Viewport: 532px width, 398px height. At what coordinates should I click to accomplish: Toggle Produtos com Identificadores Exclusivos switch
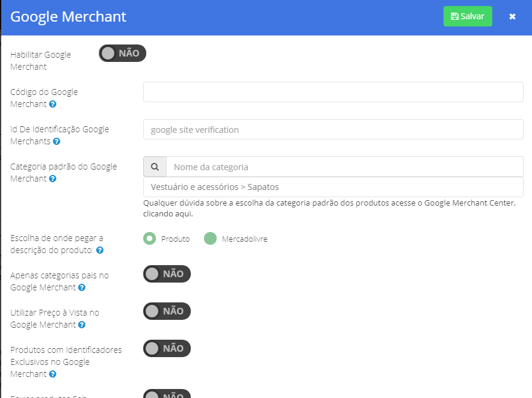[x=167, y=349]
